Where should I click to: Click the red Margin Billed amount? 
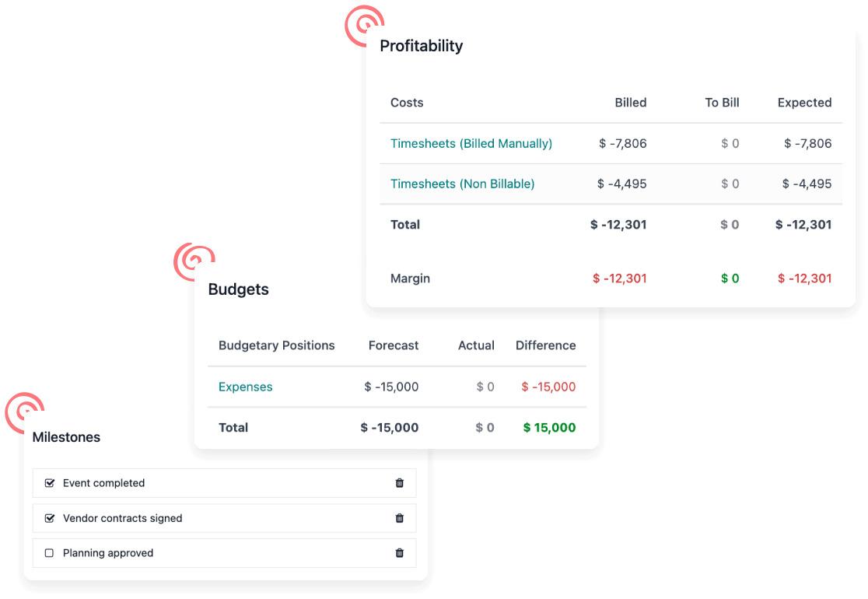click(619, 278)
